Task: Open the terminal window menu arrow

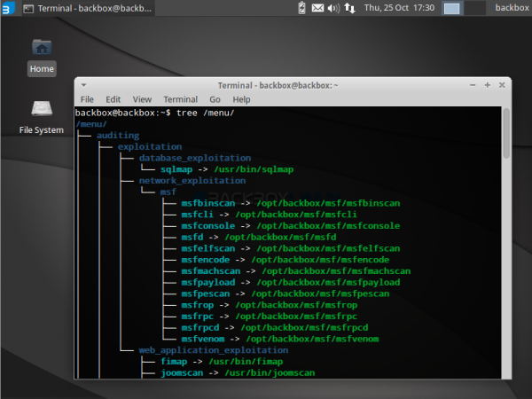Action: 84,85
